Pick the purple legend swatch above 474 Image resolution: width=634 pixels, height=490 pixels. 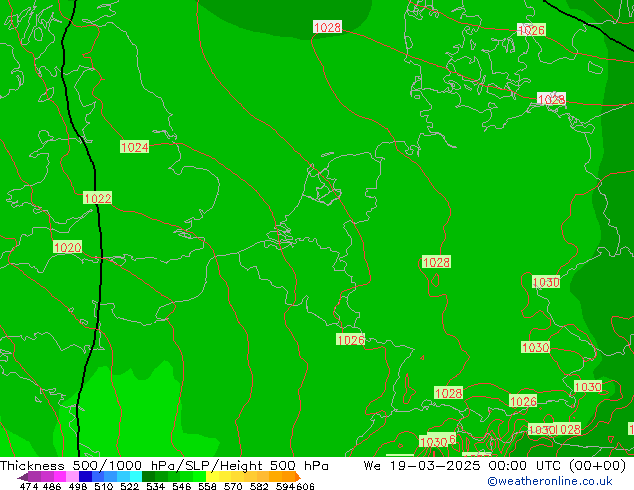34,476
